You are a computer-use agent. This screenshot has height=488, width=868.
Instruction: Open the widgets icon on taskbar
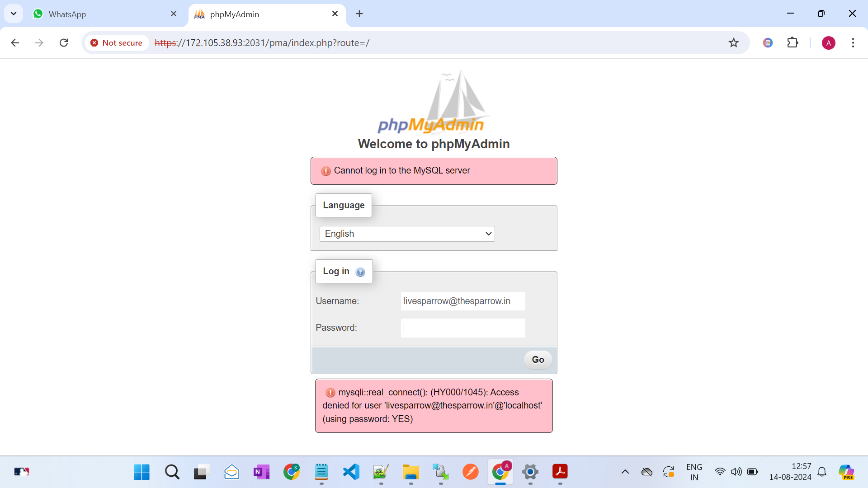tap(22, 472)
